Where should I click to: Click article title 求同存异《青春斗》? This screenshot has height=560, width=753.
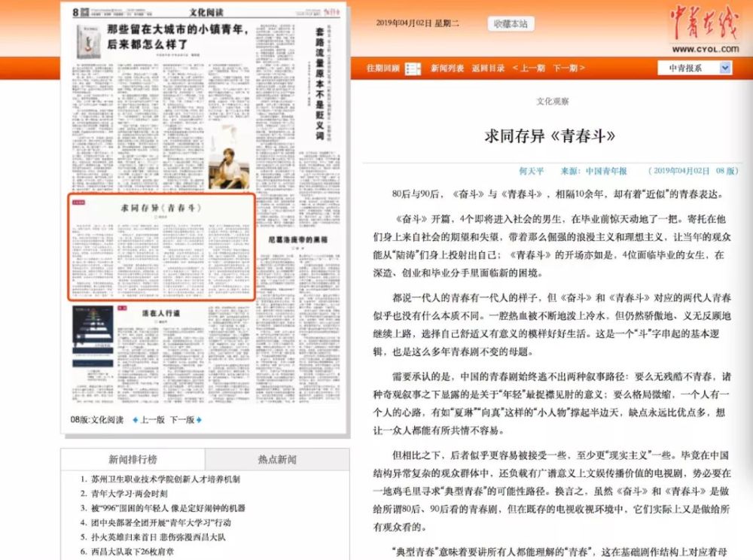[550, 136]
